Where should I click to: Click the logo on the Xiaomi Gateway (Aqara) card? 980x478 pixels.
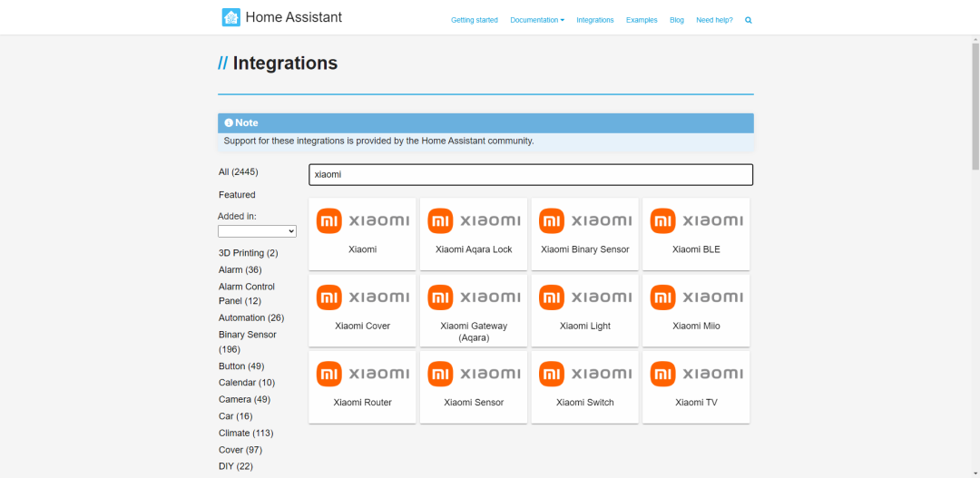(x=474, y=298)
